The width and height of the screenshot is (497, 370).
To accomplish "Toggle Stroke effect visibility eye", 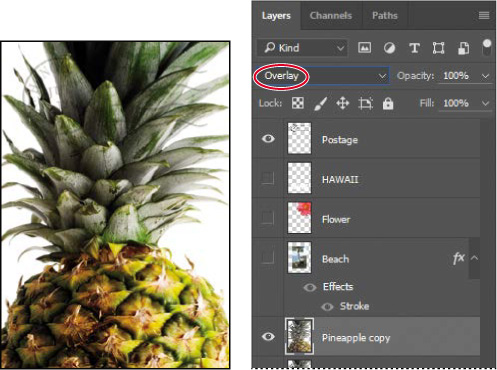I will pos(327,307).
